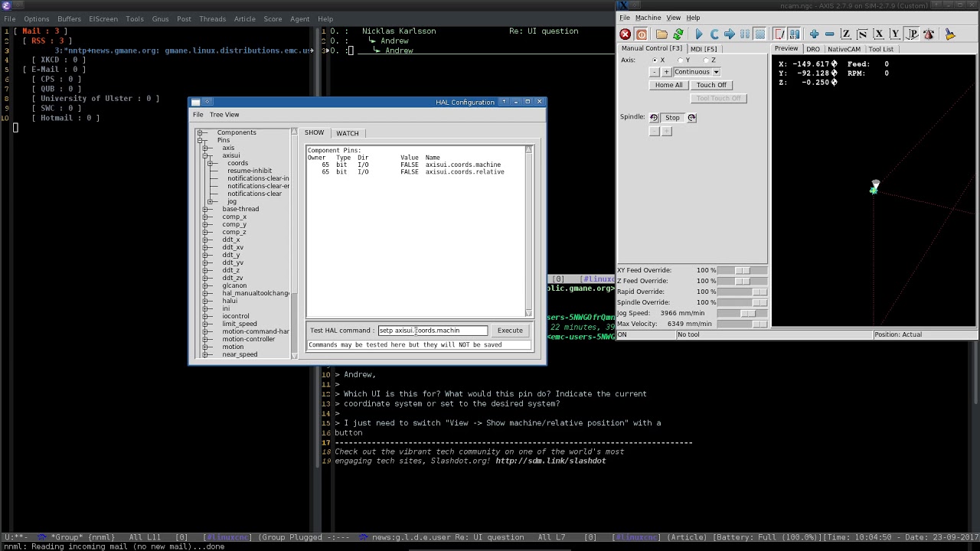Click the Test HAL command input field

click(433, 331)
